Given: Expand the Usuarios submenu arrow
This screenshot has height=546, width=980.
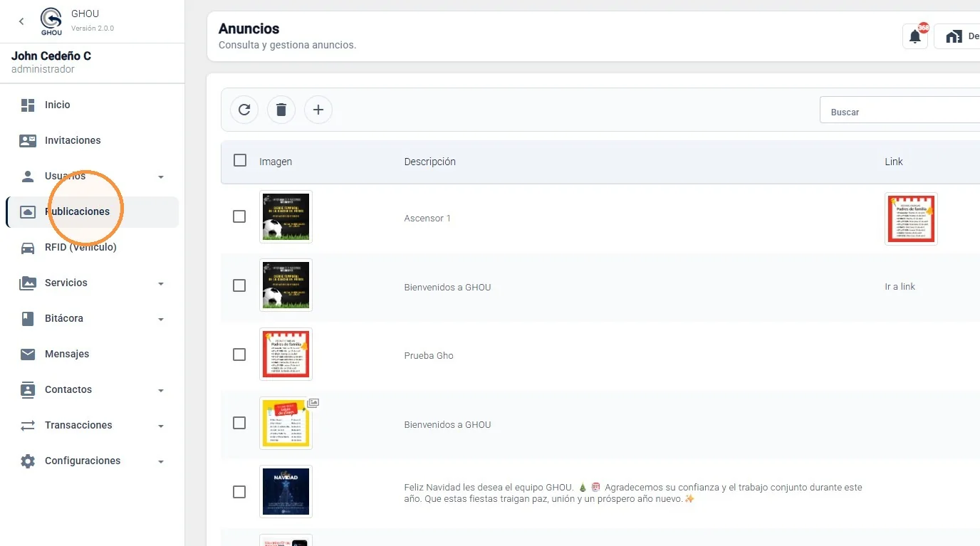Looking at the screenshot, I should pyautogui.click(x=161, y=177).
